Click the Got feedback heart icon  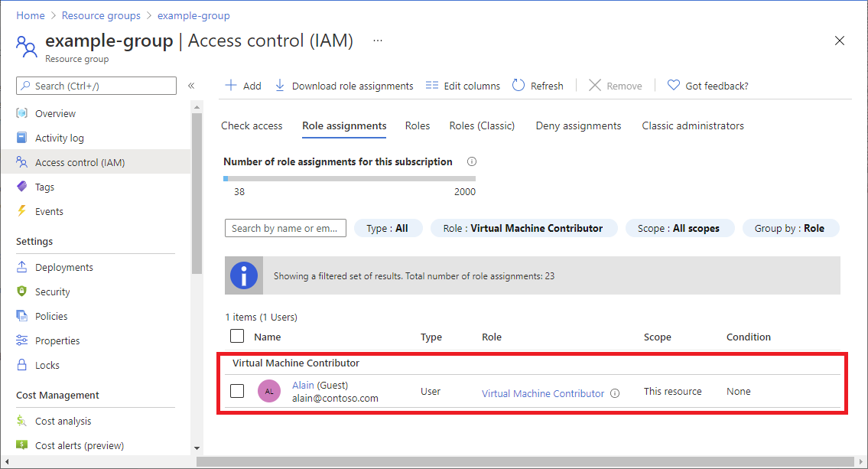pos(674,86)
